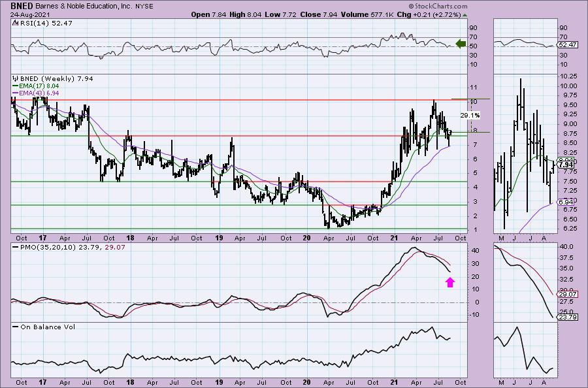Screen dimensions: 588x388
Task: Click the 7.94 price tag on right panel
Action: click(566, 165)
